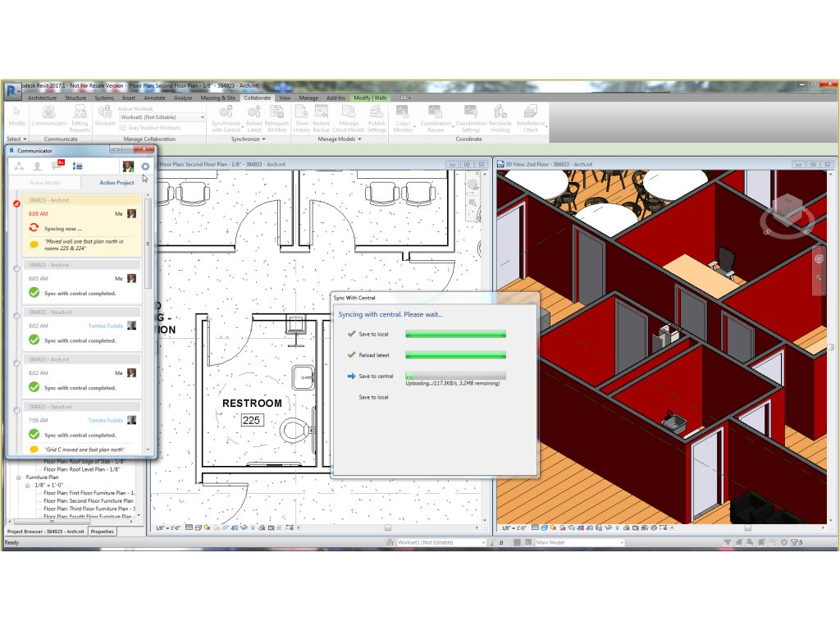
Task: Click Tomasz Fudala link on 8:02 AM entry
Action: (106, 326)
